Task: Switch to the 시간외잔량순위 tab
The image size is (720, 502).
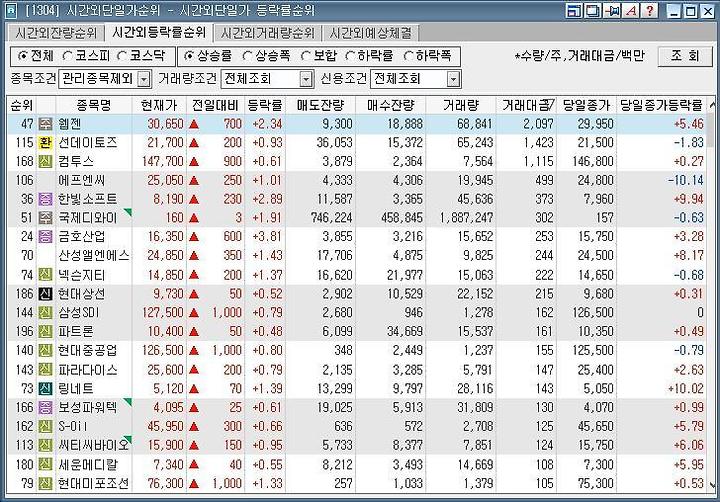Action: [x=56, y=34]
